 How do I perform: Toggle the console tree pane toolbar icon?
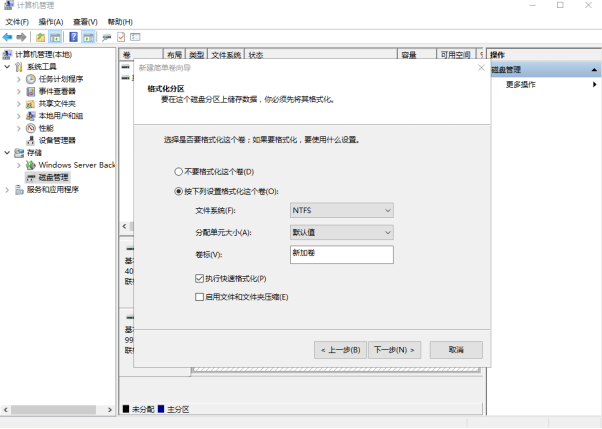[x=55, y=37]
